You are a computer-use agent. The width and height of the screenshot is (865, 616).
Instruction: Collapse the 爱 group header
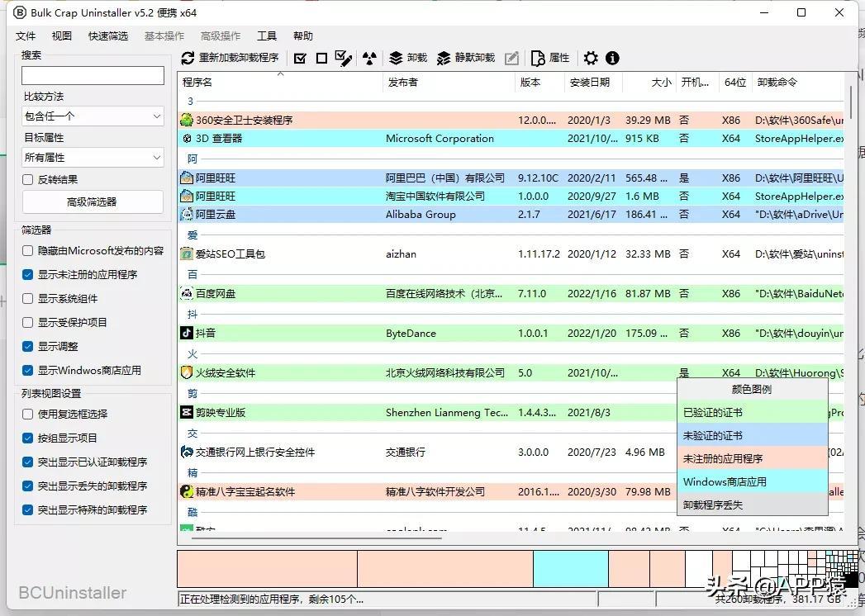click(x=192, y=235)
